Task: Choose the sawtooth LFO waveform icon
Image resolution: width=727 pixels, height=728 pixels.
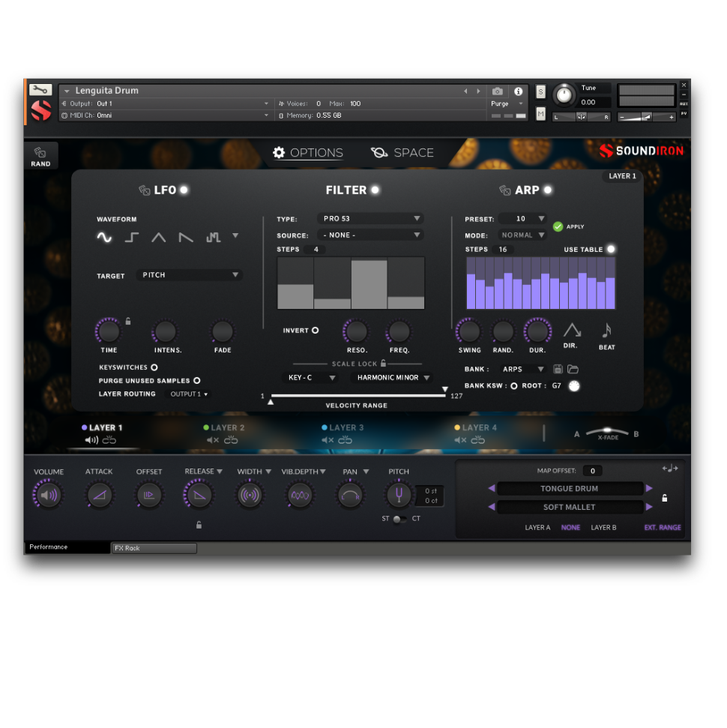Action: 185,238
